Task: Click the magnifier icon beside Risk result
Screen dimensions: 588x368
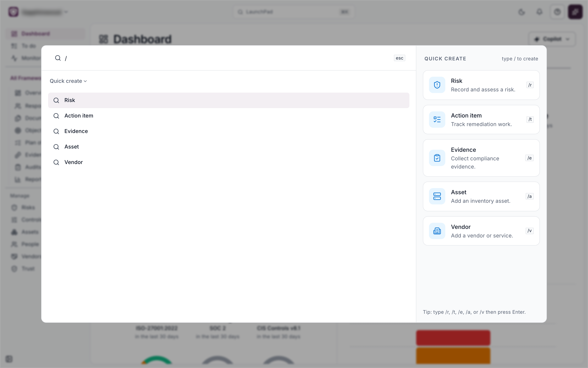Action: pos(56,100)
